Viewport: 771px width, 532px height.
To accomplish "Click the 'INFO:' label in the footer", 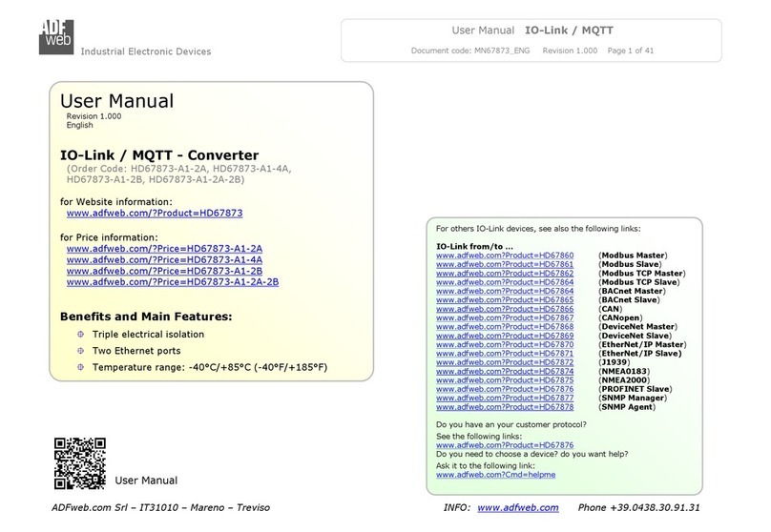I will (x=457, y=507).
